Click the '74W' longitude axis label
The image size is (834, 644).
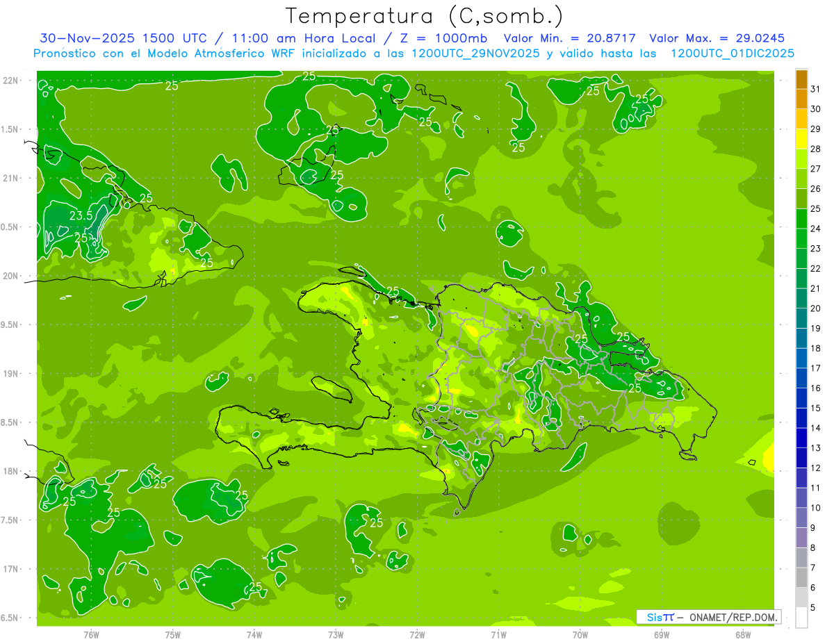click(254, 635)
